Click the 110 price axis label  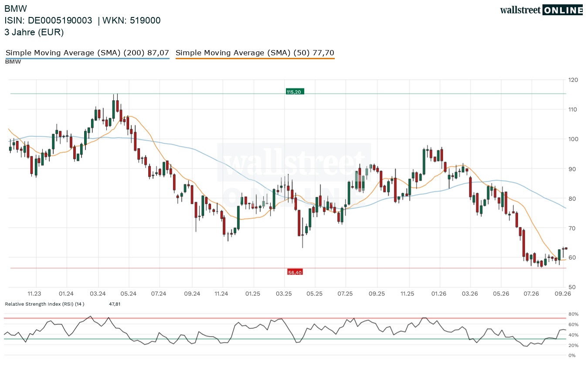573,109
